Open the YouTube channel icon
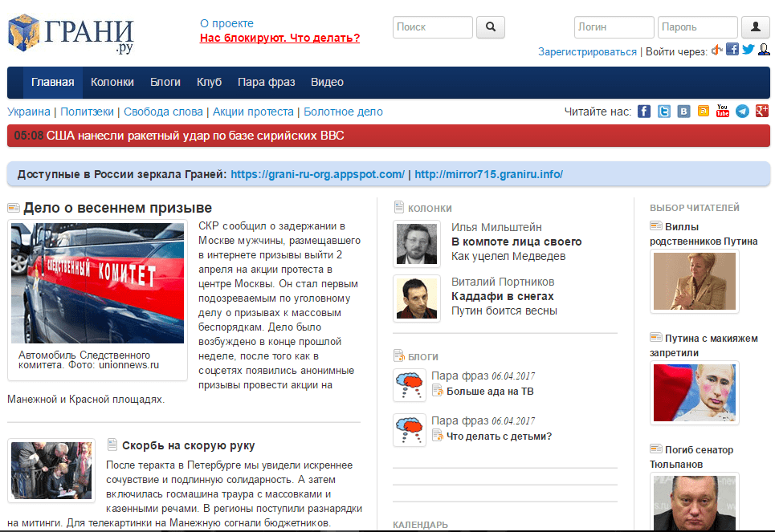The image size is (775, 532). (x=723, y=112)
